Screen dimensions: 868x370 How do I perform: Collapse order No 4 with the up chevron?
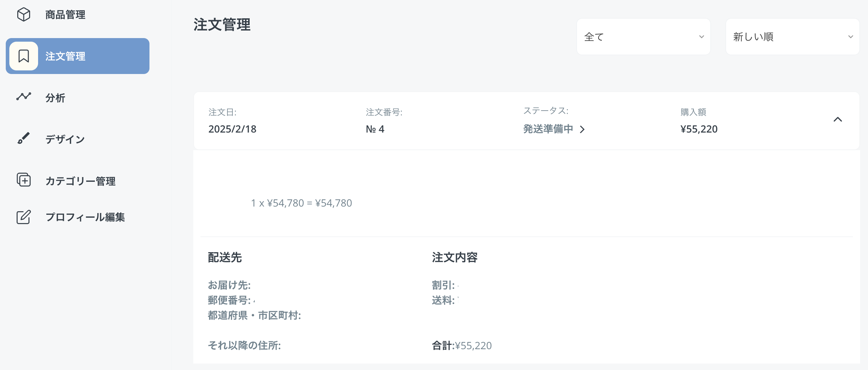(838, 120)
